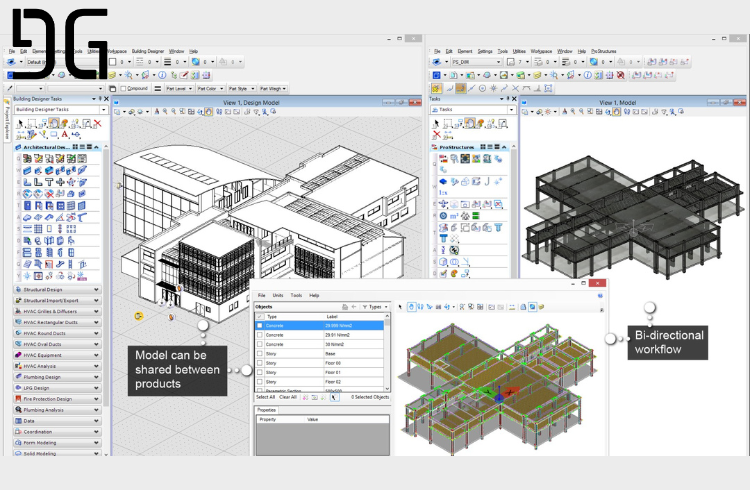Open the Building Designer menu in left window
The image size is (750, 490).
148,51
